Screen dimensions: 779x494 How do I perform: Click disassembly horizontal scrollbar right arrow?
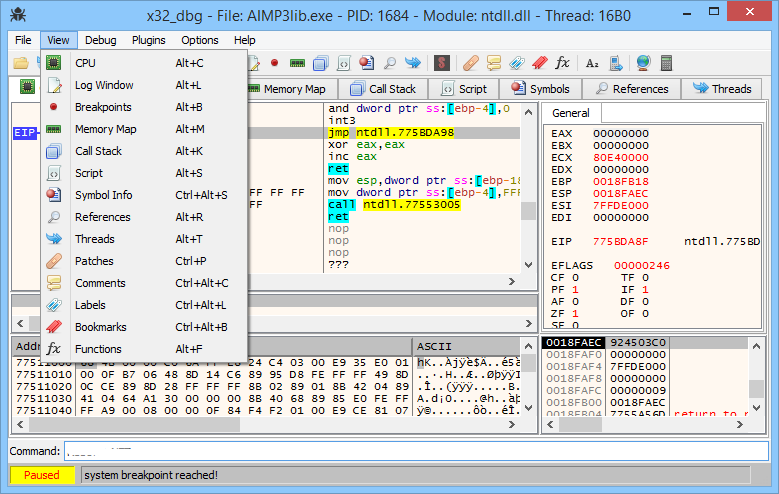pos(512,281)
